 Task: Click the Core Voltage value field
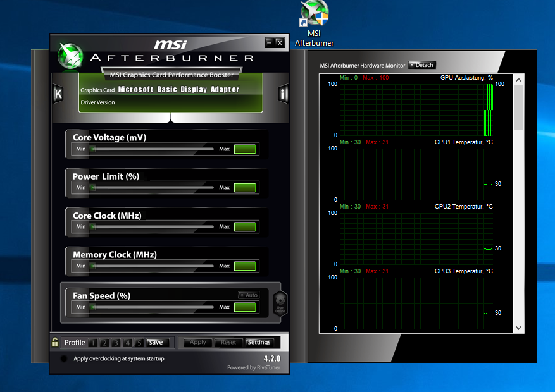coord(245,149)
